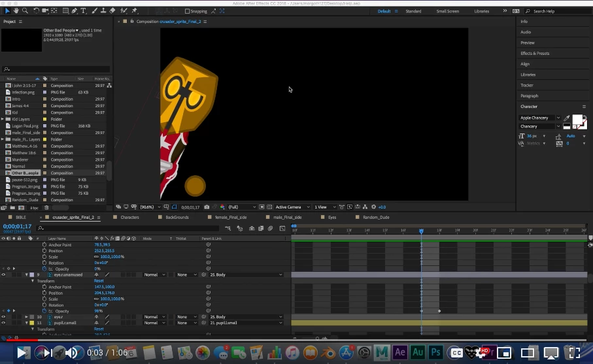Open After Effects from the dock
This screenshot has width=593, height=364.
[x=399, y=352]
